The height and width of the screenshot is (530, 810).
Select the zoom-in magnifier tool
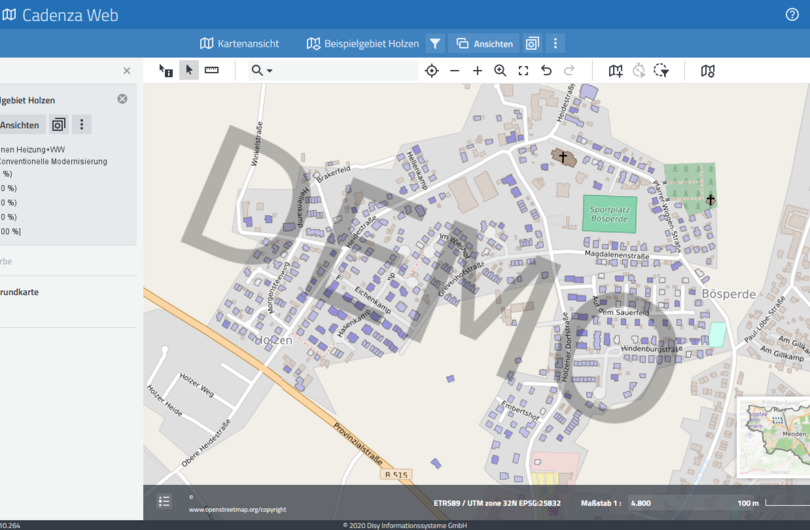500,71
